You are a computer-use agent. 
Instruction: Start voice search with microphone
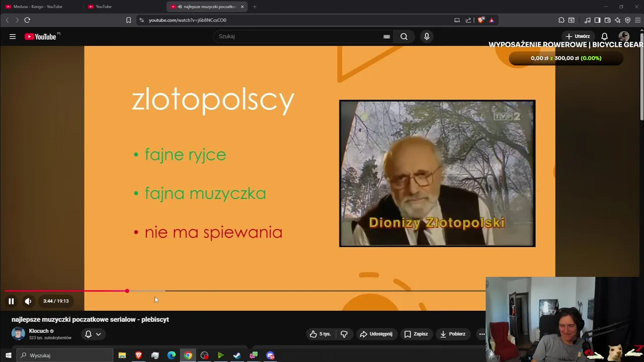pyautogui.click(x=427, y=36)
